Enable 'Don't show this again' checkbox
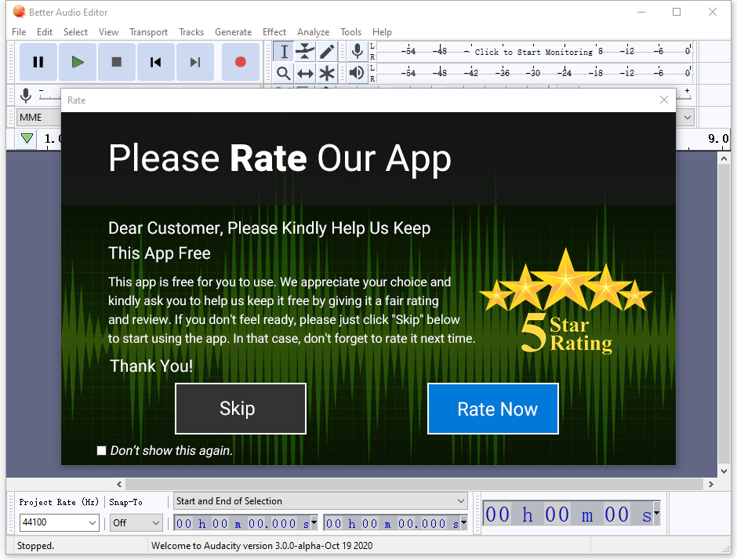Viewport: 737px width, 560px height. tap(101, 450)
